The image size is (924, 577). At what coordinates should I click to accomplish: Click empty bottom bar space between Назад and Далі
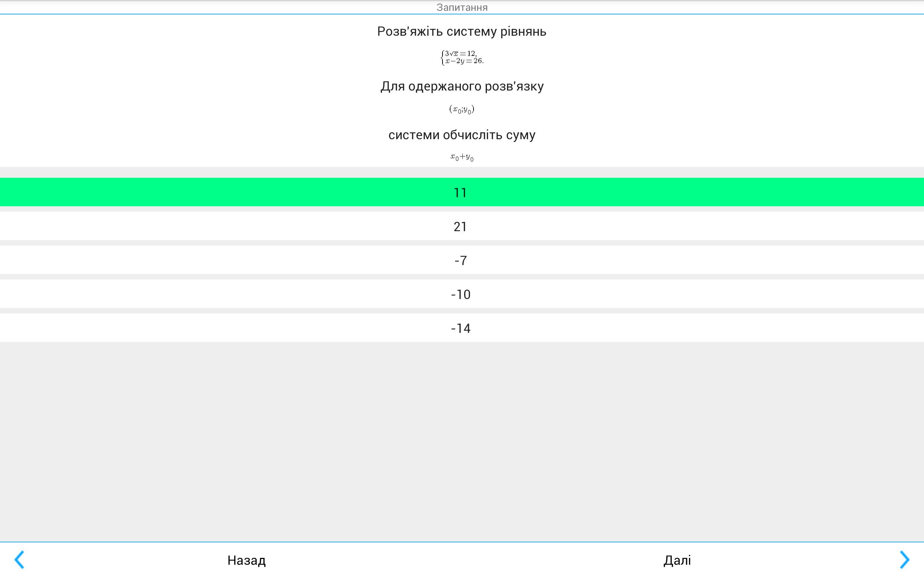[x=462, y=560]
